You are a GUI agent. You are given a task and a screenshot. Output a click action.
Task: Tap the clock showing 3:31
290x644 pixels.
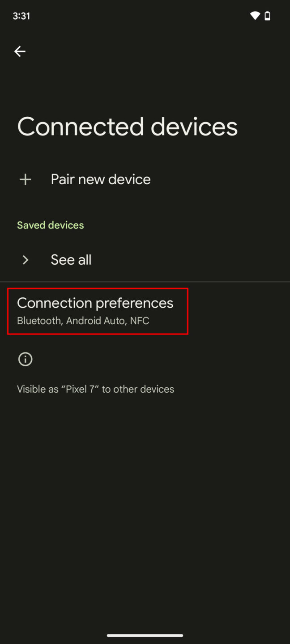click(x=21, y=16)
